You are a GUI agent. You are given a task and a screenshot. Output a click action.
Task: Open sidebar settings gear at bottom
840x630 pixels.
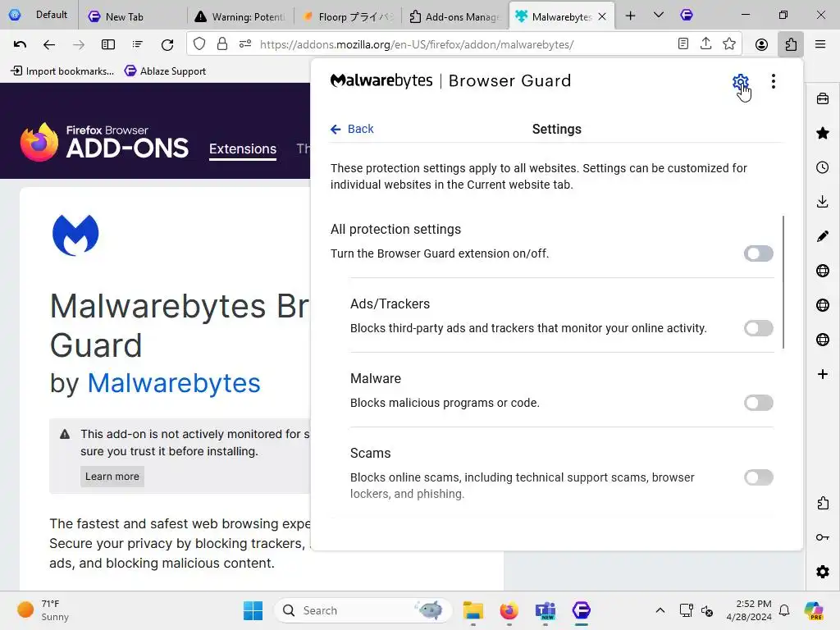click(x=822, y=572)
